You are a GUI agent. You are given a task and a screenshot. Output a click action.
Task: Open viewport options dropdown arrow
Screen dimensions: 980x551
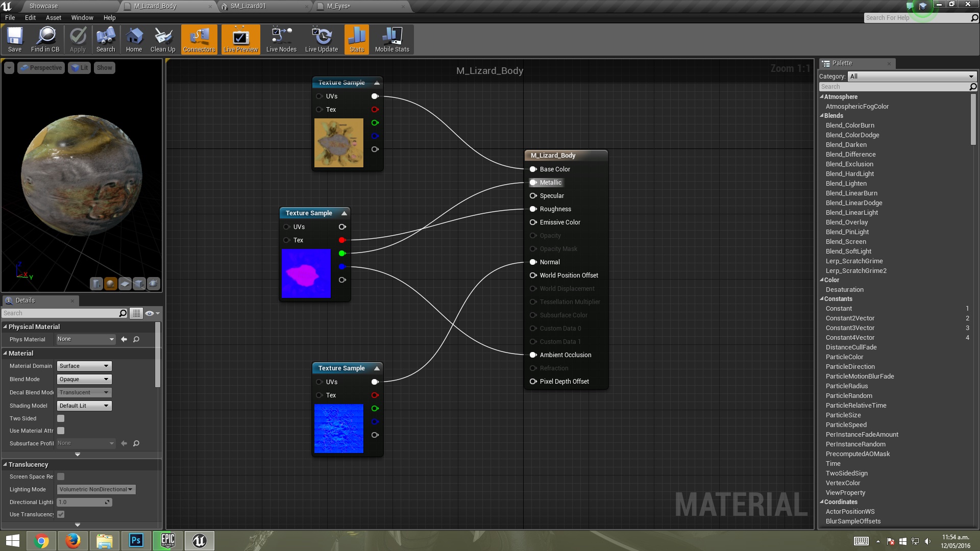9,68
